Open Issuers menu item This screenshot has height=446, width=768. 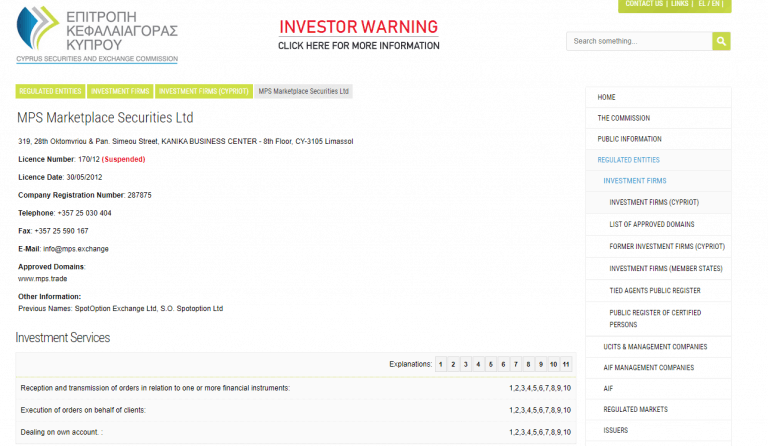pos(658,430)
